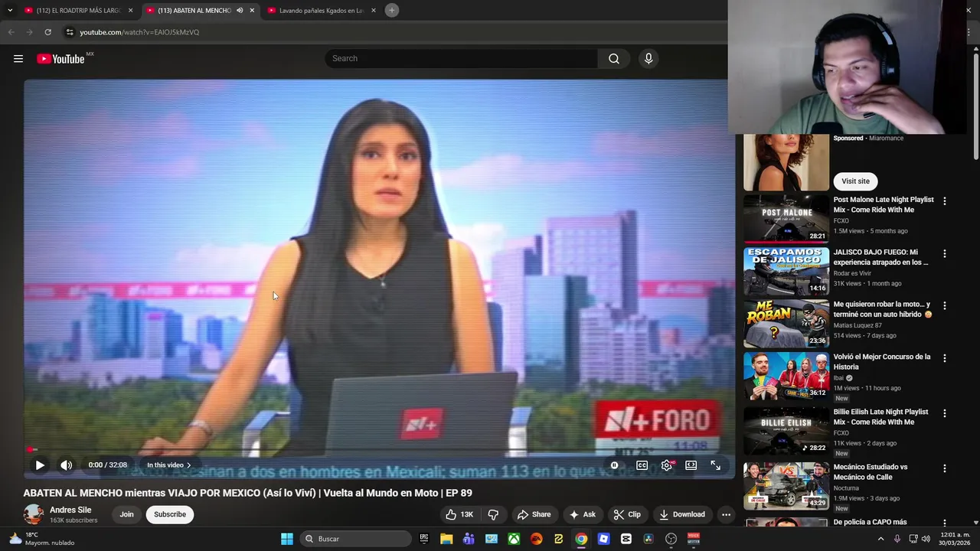This screenshot has width=980, height=551.
Task: Open Epic Games from the taskbar
Action: click(x=424, y=539)
